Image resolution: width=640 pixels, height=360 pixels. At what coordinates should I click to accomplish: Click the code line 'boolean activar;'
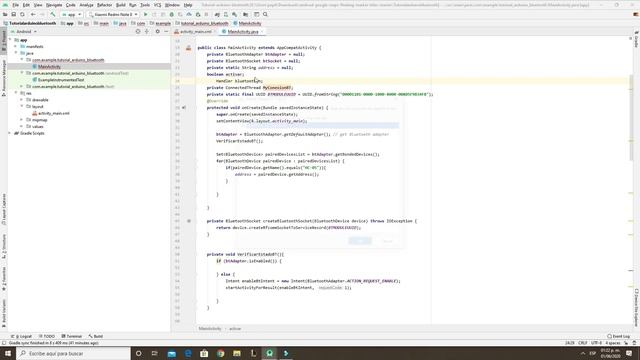[225, 74]
